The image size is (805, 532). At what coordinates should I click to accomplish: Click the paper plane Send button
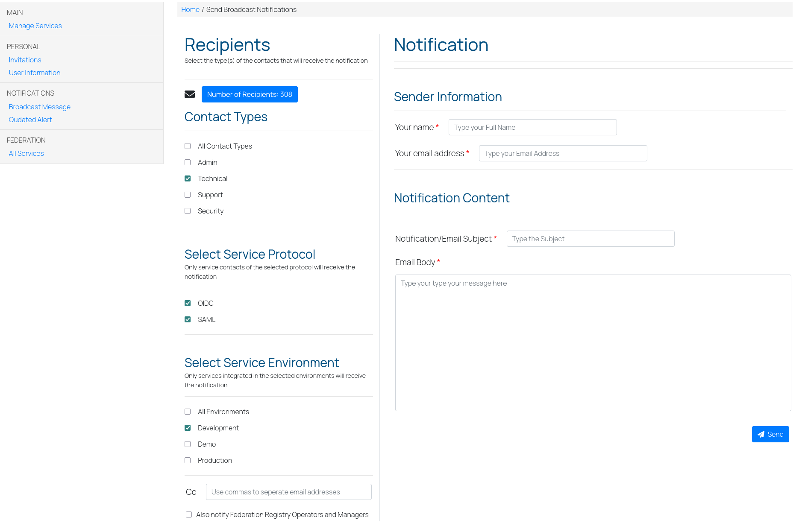(770, 434)
